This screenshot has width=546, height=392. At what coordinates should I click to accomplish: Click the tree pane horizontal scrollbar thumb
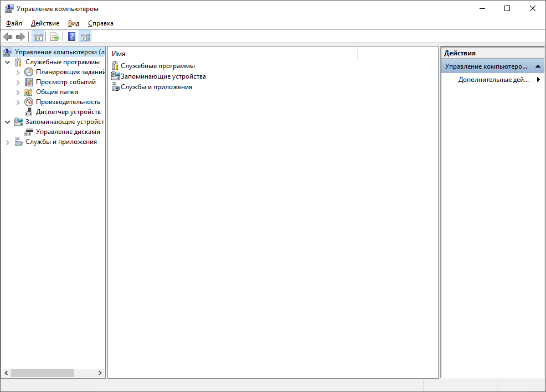click(x=43, y=373)
